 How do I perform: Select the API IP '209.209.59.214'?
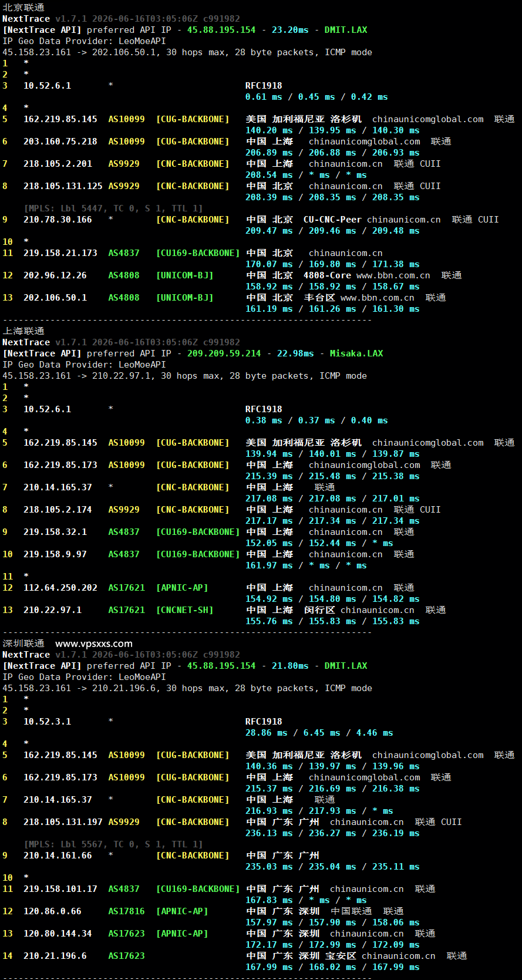pos(224,353)
